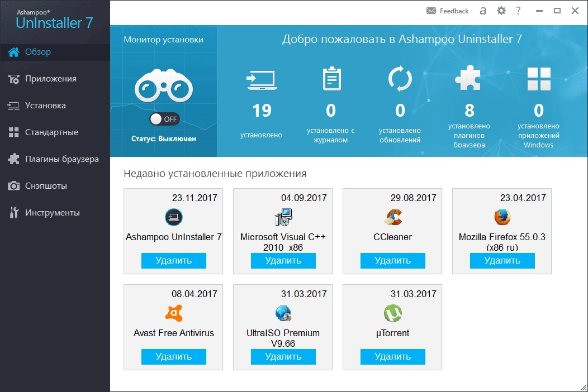Click the Недавно установленные приложения heading
Image resolution: width=588 pixels, height=392 pixels.
tap(215, 174)
